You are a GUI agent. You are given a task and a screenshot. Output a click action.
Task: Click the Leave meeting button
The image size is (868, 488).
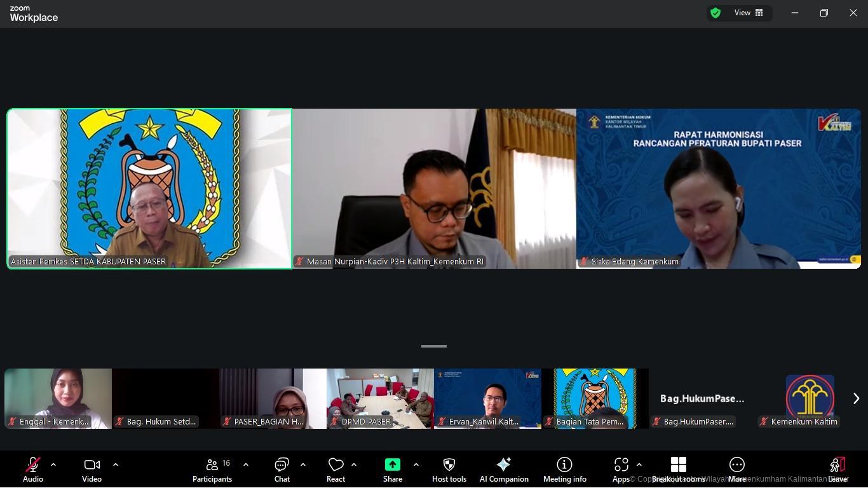837,469
